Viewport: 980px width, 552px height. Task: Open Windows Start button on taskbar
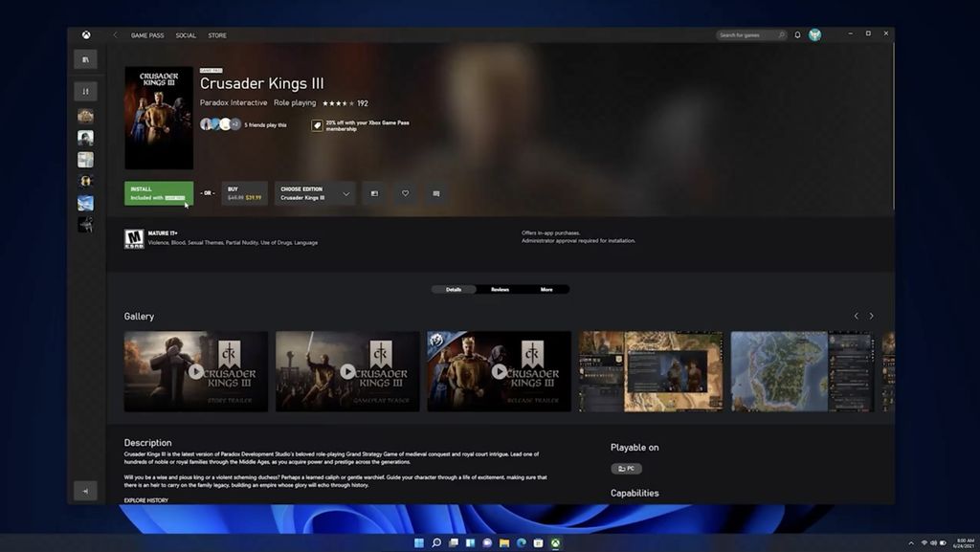(418, 542)
